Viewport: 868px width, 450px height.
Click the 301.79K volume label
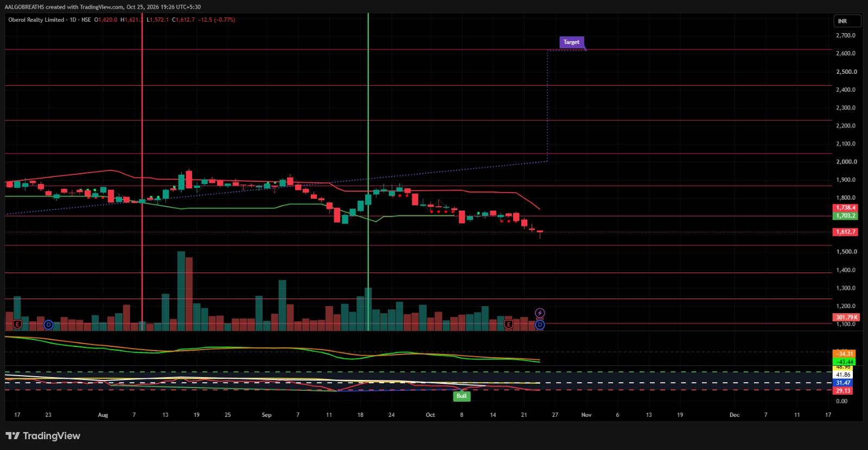pos(846,318)
